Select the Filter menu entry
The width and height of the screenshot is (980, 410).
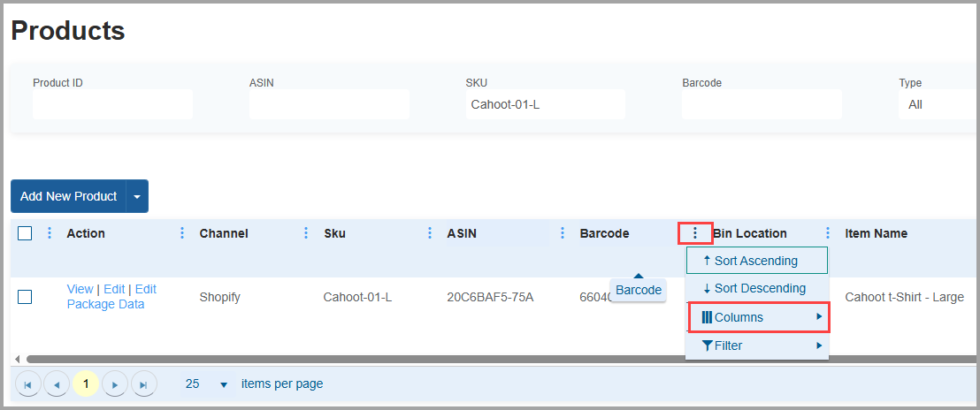click(757, 345)
